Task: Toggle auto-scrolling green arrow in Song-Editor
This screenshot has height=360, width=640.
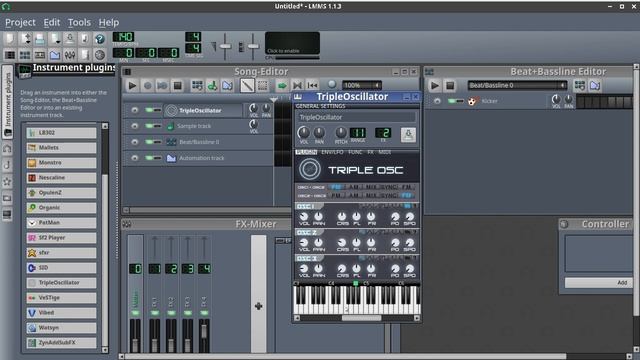Action: coord(282,85)
